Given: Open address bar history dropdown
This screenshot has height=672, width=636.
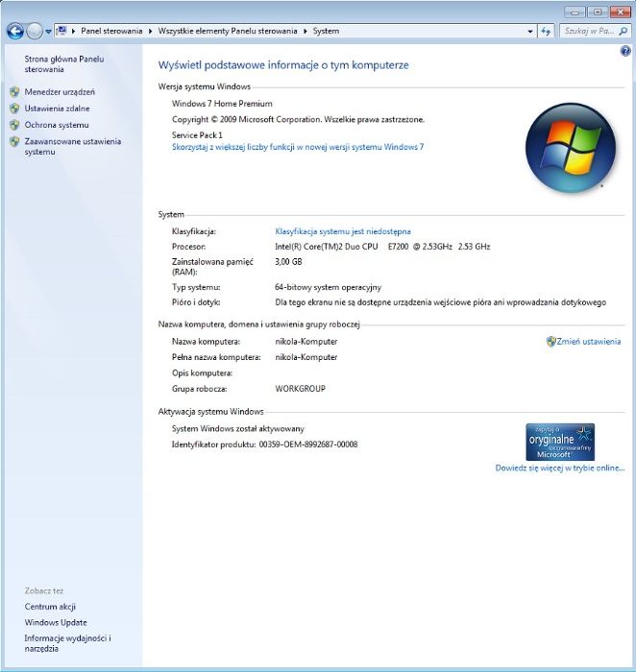Looking at the screenshot, I should (530, 32).
